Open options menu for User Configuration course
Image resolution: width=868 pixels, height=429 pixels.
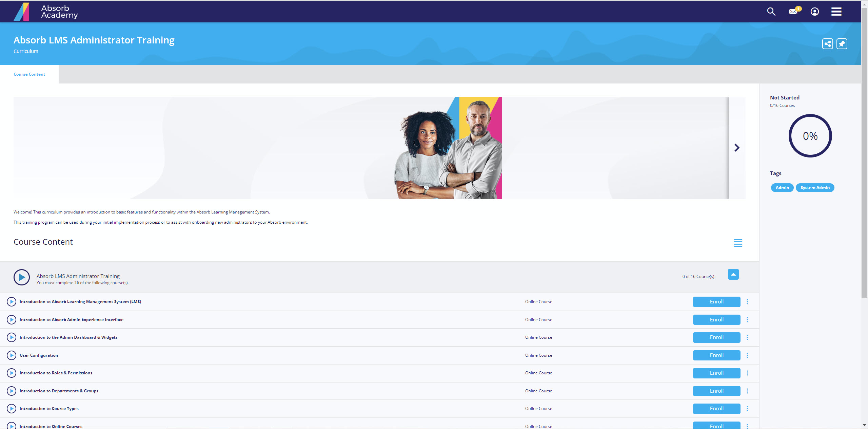pyautogui.click(x=747, y=355)
